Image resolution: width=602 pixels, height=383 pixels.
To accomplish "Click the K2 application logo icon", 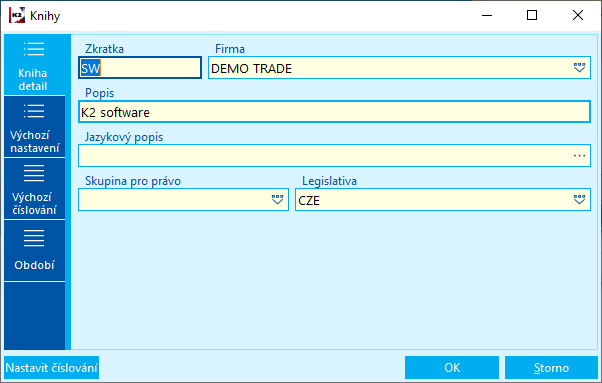I will coord(17,15).
